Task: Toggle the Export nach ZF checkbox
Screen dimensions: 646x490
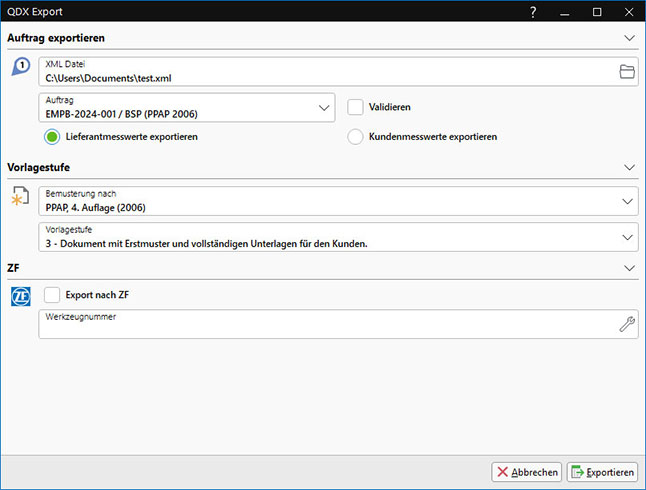Action: [53, 294]
